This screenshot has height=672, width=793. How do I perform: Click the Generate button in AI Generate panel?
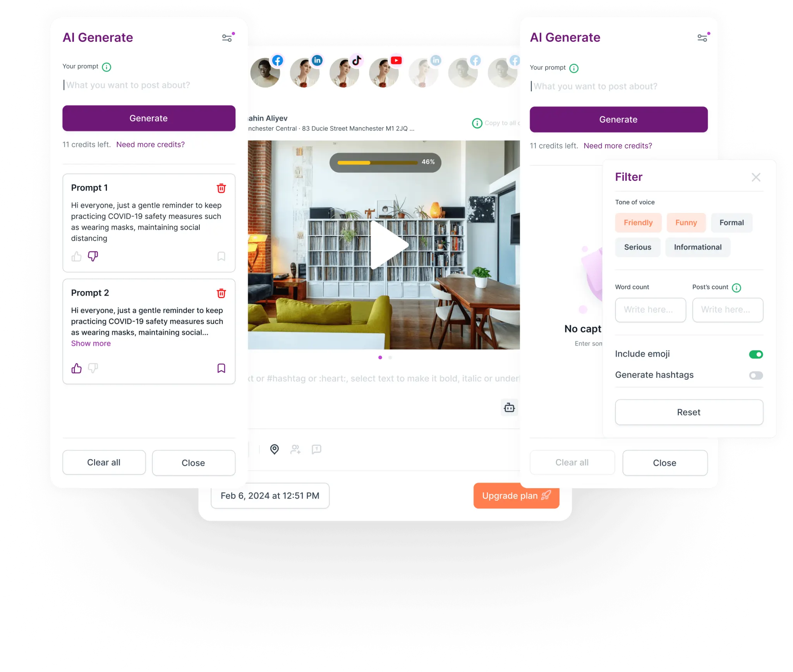coord(148,117)
